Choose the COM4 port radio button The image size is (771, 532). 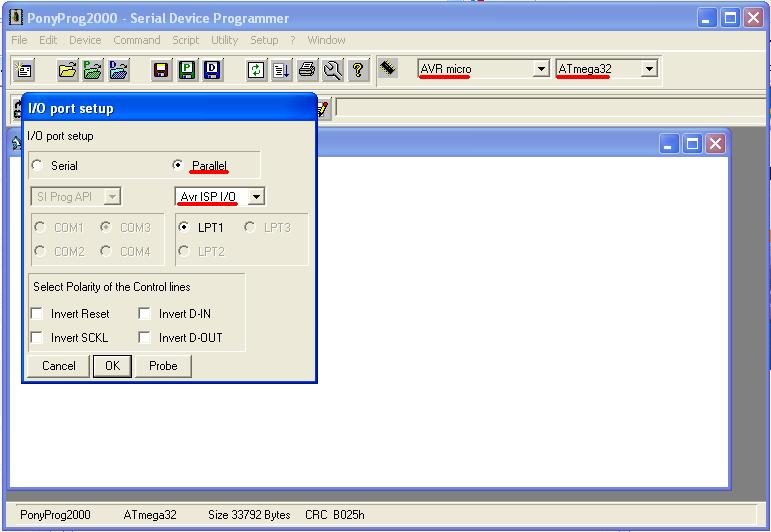[x=106, y=251]
